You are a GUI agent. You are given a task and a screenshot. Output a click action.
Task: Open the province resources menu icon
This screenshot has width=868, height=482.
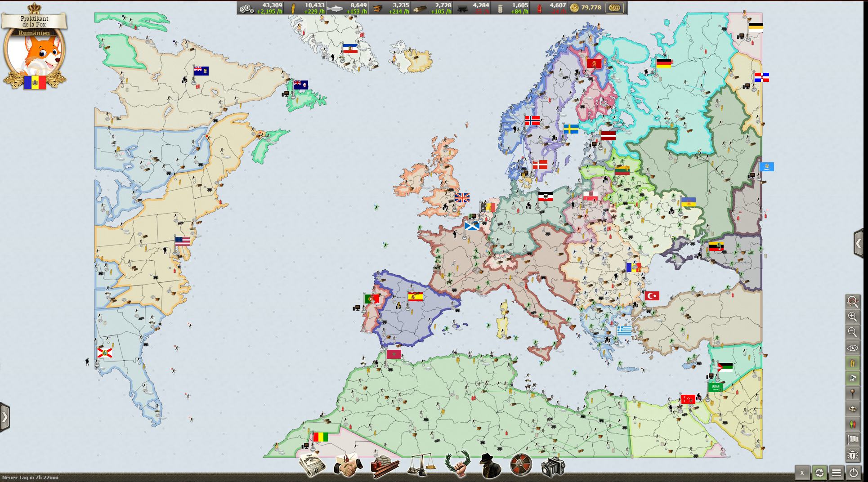(x=385, y=466)
